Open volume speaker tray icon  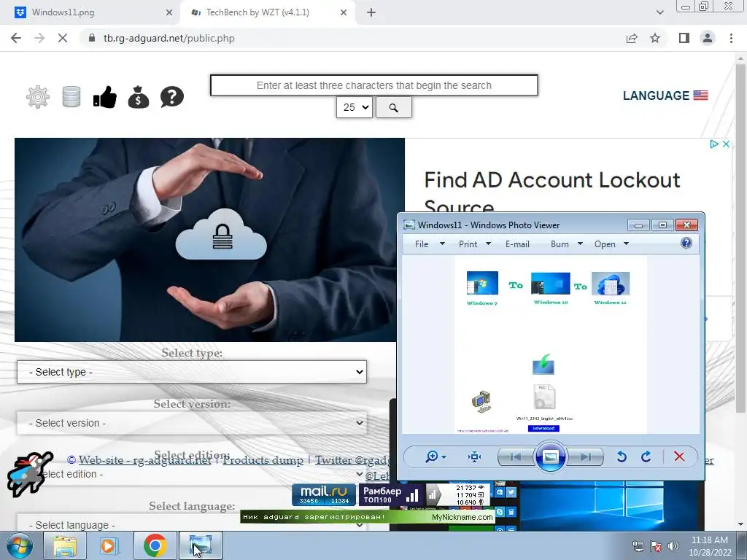[673, 546]
